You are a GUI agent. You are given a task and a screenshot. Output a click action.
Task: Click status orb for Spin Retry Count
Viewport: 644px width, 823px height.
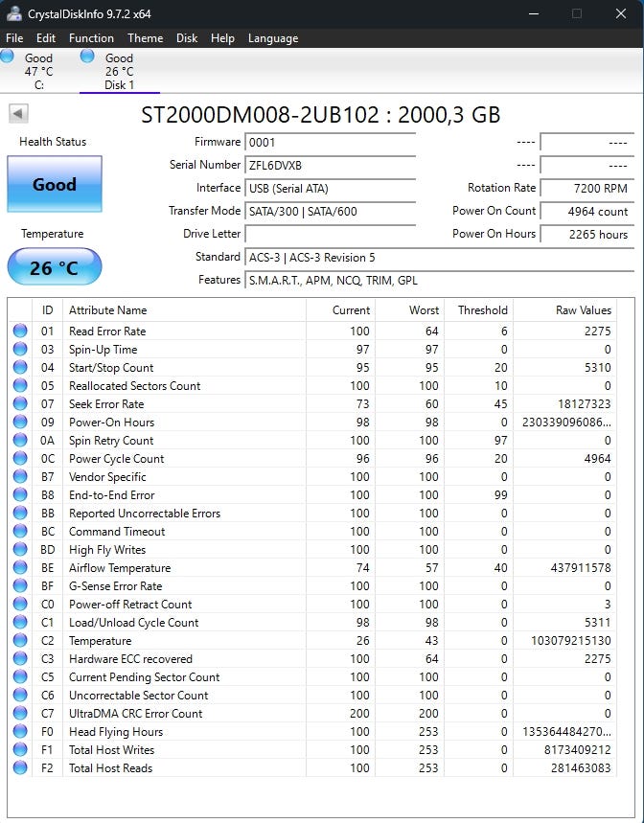20,440
